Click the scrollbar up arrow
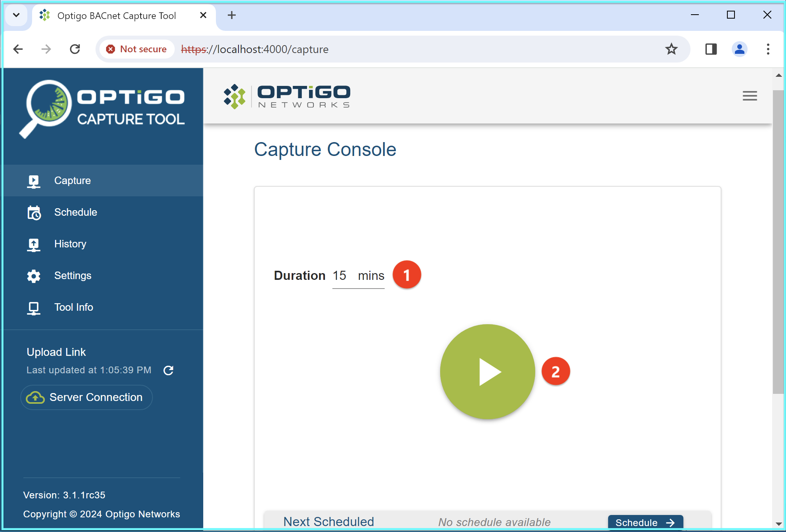This screenshot has height=532, width=786. 778,75
